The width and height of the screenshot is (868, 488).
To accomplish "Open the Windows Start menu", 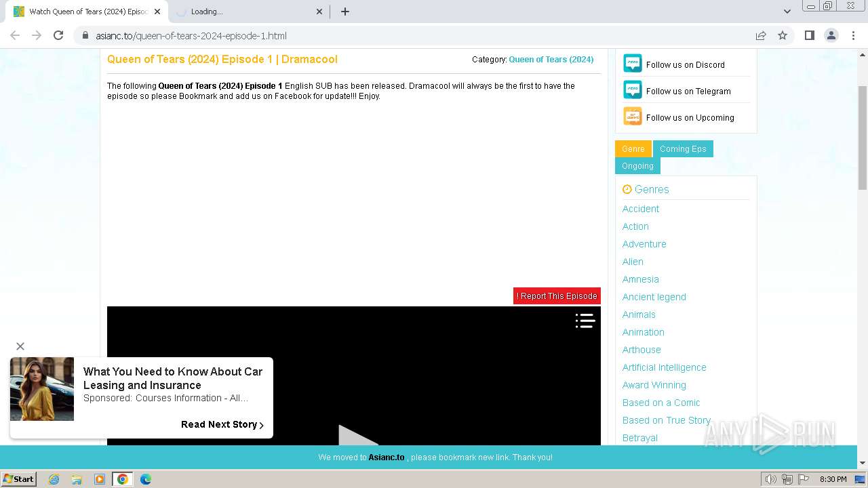I will pos(19,479).
